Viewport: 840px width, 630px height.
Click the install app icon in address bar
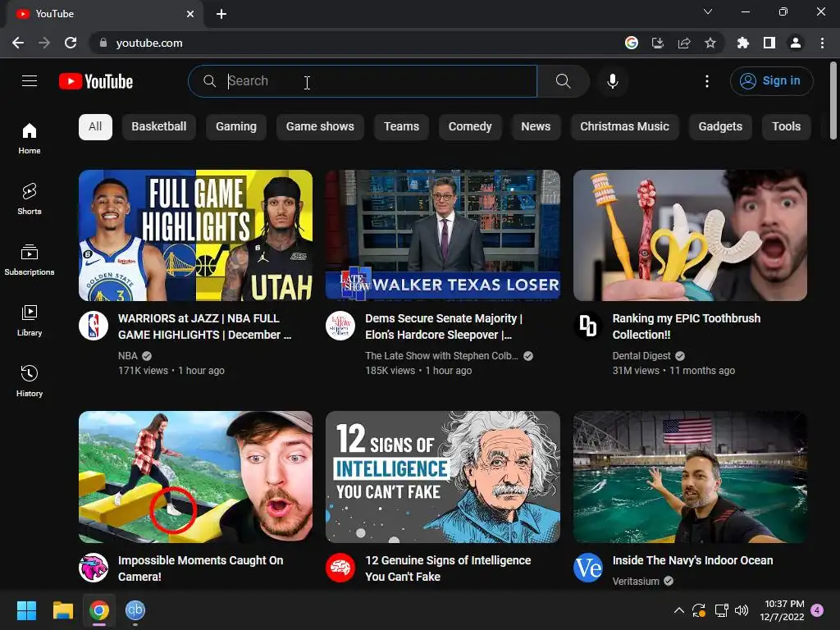click(x=658, y=43)
